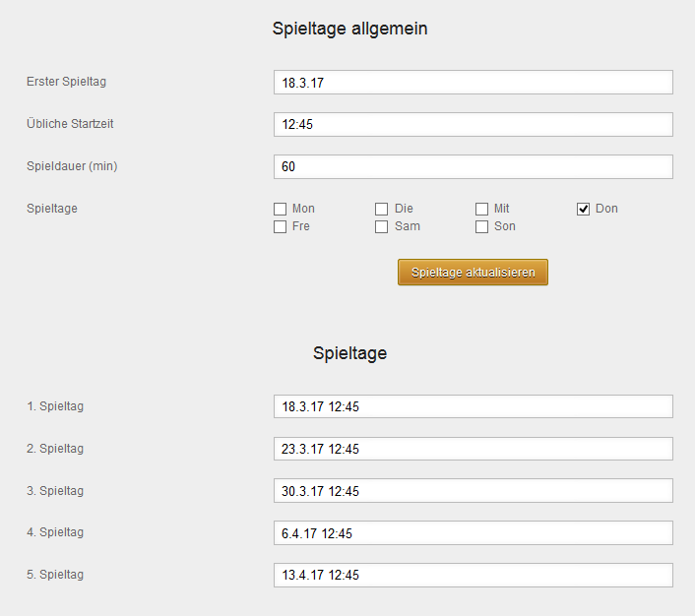Edit the 2. Spieltag input box
695x616 pixels.
point(473,449)
